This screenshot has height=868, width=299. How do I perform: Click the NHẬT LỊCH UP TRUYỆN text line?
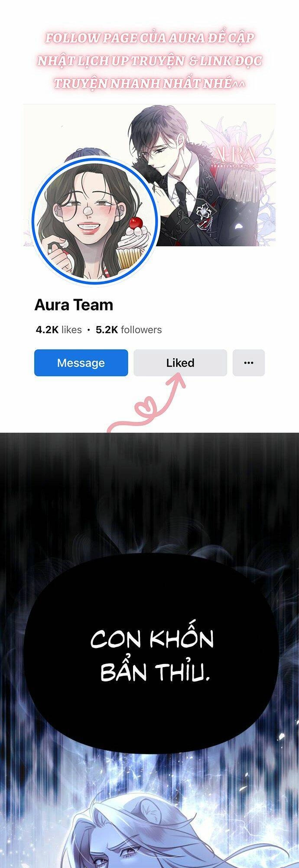[150, 61]
